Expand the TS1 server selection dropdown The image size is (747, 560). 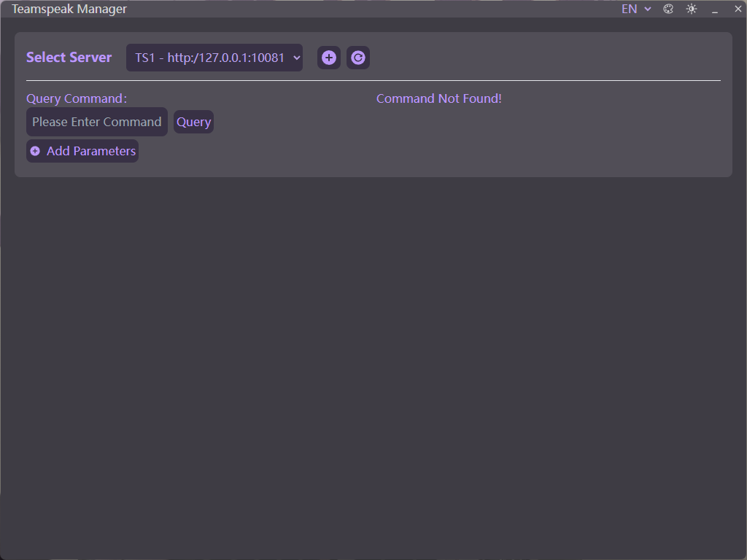click(x=214, y=58)
